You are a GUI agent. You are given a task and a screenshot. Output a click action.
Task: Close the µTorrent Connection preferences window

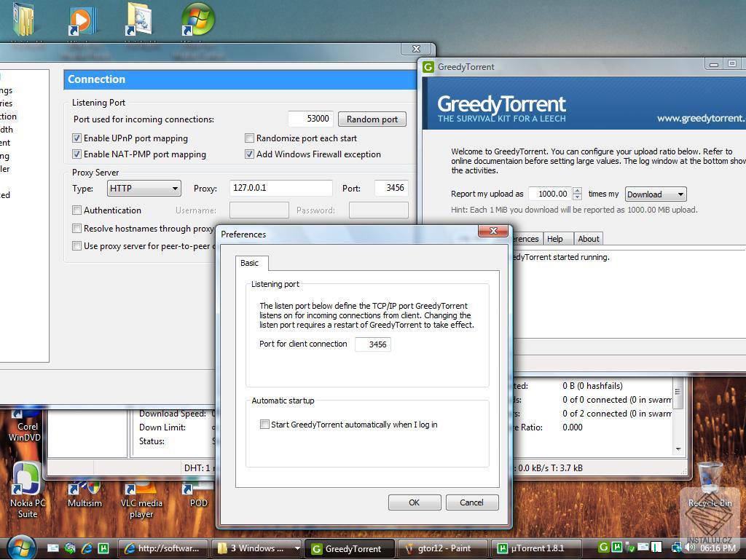coord(416,49)
